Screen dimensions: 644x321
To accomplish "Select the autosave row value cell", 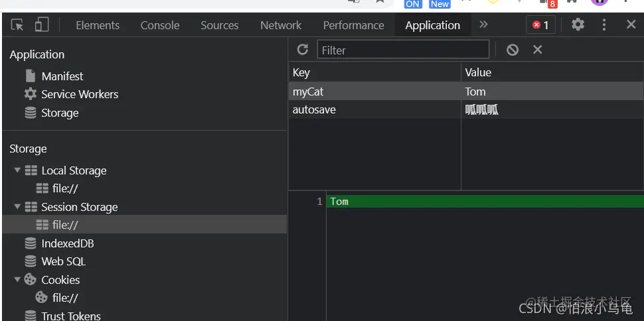I will 552,109.
